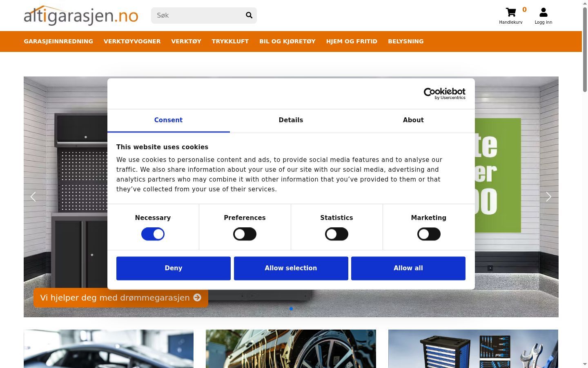The width and height of the screenshot is (588, 368).
Task: Open the blue tool trolley thumbnail
Action: click(x=473, y=349)
